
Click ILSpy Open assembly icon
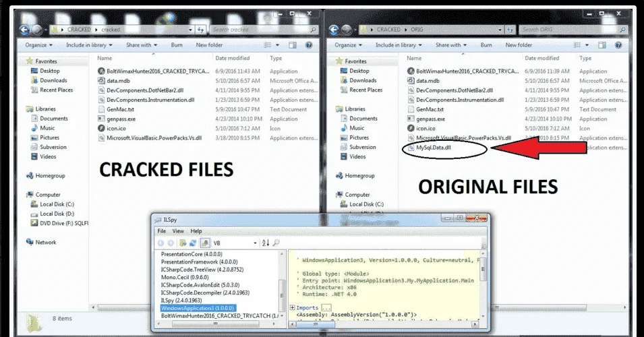pos(183,243)
